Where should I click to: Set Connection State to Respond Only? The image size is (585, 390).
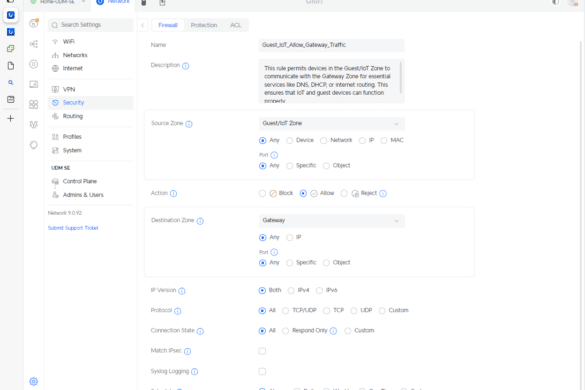285,331
